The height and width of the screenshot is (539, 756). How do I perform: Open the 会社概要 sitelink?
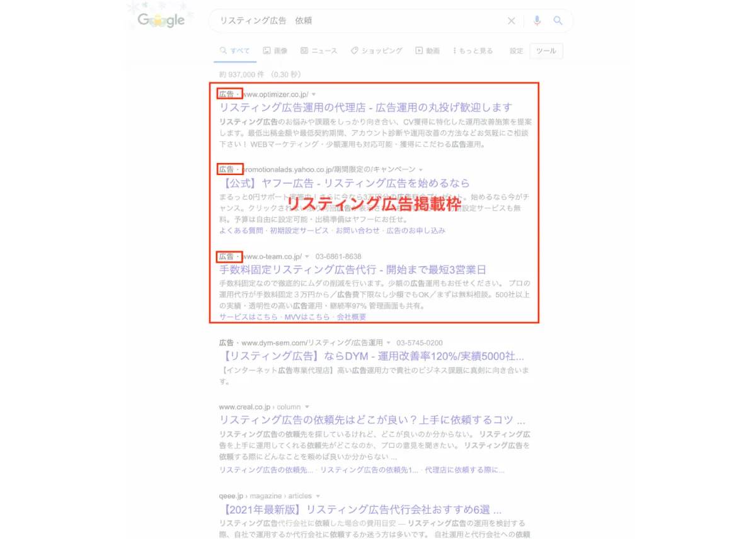352,317
